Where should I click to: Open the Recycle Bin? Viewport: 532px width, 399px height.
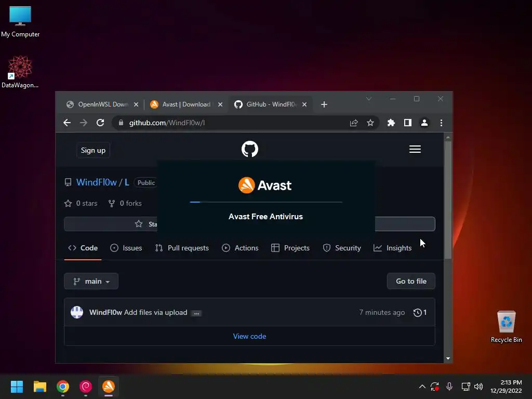[x=506, y=327]
